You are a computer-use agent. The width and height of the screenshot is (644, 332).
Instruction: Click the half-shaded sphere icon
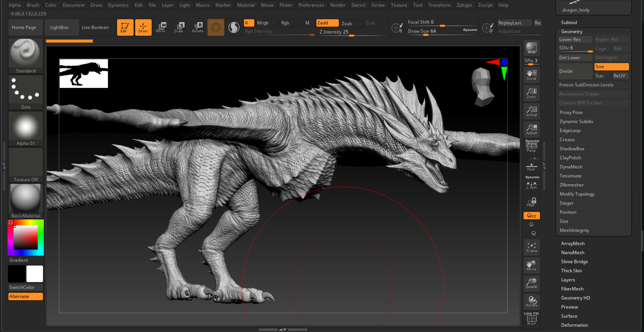[234, 27]
